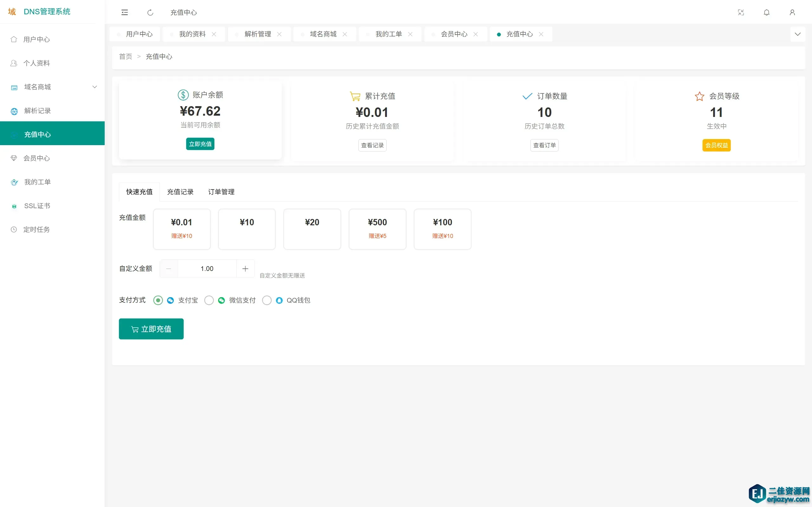Switch to the 订单管理 tab

[221, 192]
